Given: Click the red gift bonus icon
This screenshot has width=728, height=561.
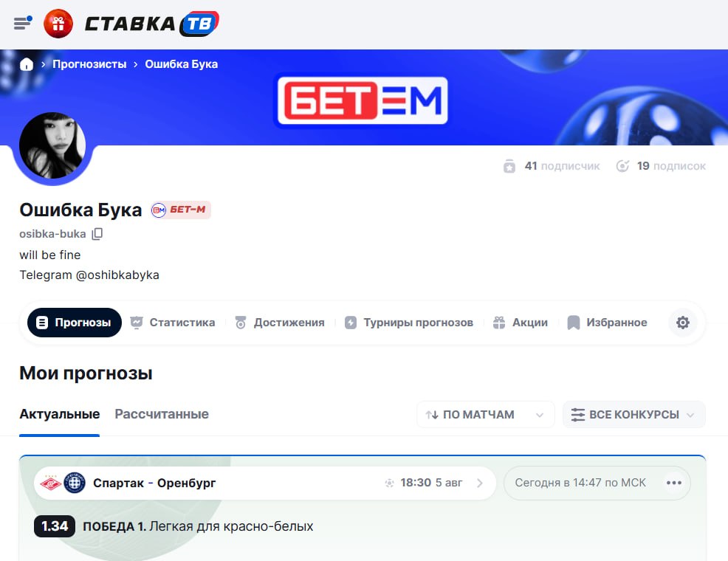Looking at the screenshot, I should [x=58, y=23].
